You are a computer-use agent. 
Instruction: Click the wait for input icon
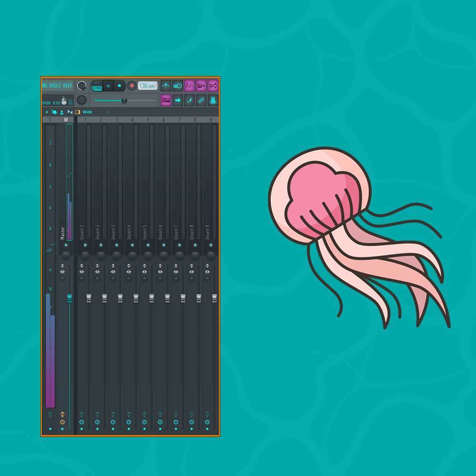178,86
